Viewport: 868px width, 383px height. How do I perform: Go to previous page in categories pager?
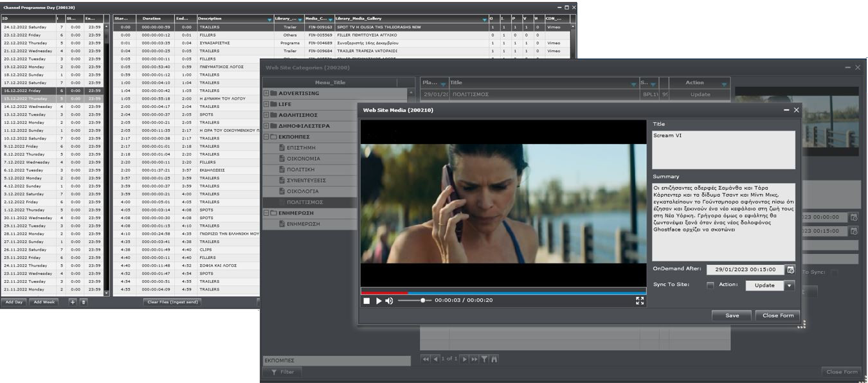coord(435,359)
